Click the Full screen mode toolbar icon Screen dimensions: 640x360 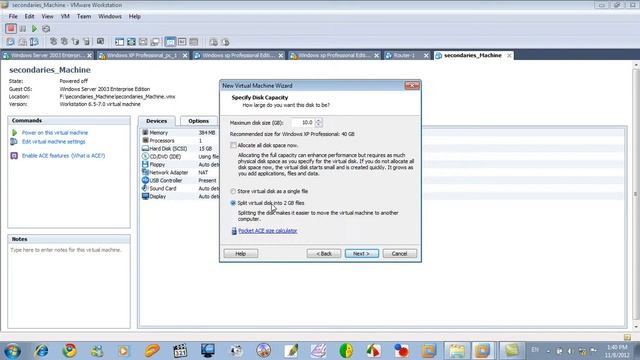coord(131,42)
